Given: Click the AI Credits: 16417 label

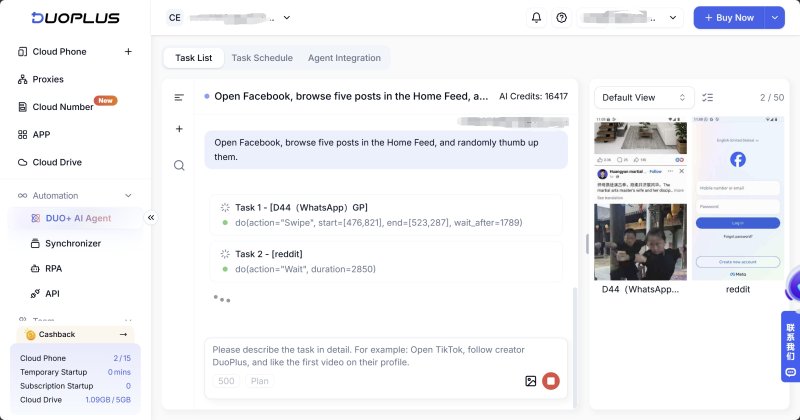Looking at the screenshot, I should tap(533, 96).
